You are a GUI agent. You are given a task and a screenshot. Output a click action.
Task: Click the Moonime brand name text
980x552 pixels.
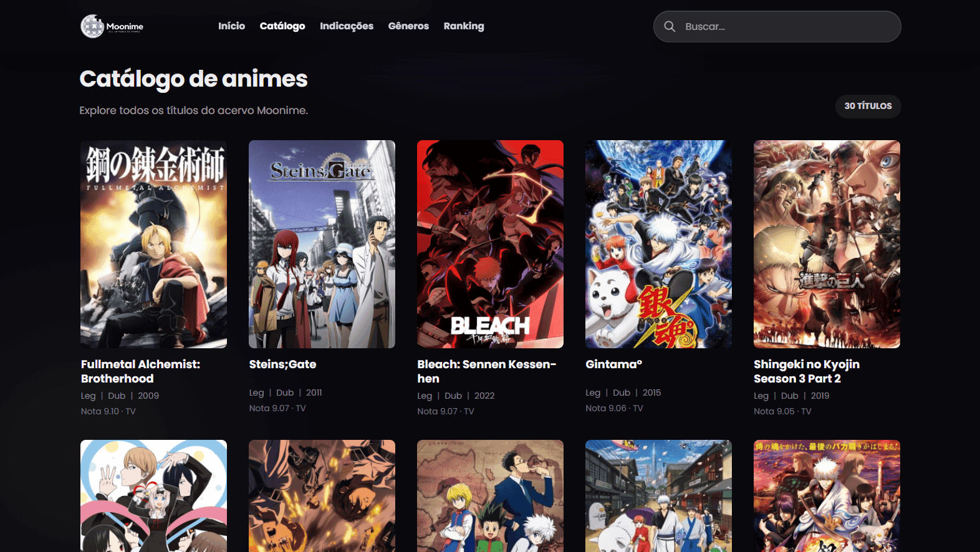click(125, 27)
